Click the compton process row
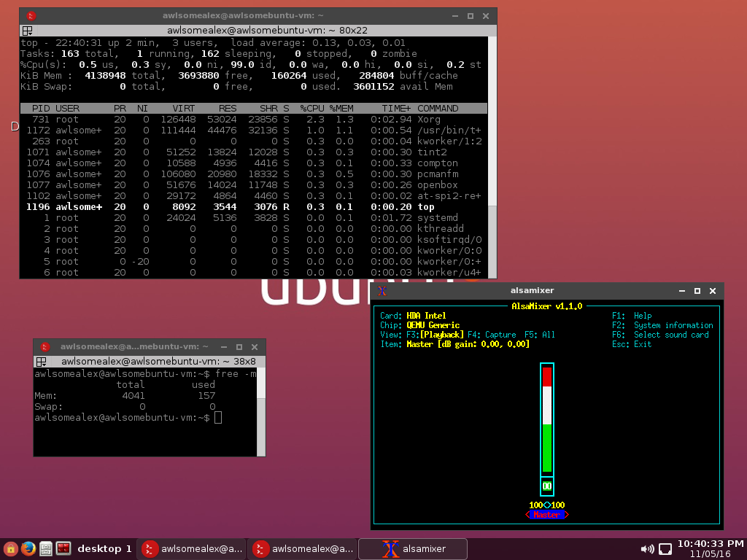Image resolution: width=747 pixels, height=560 pixels. [x=253, y=163]
